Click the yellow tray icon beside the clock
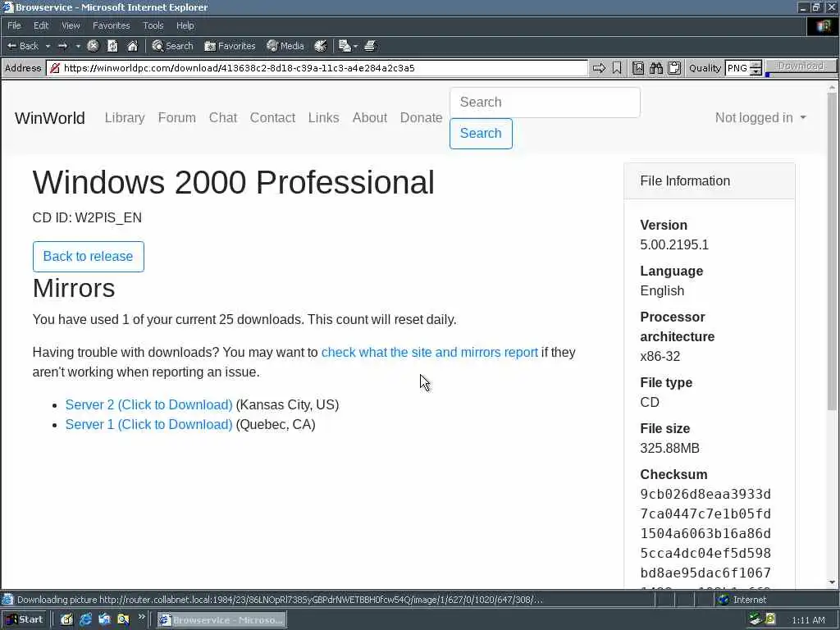 (x=770, y=620)
